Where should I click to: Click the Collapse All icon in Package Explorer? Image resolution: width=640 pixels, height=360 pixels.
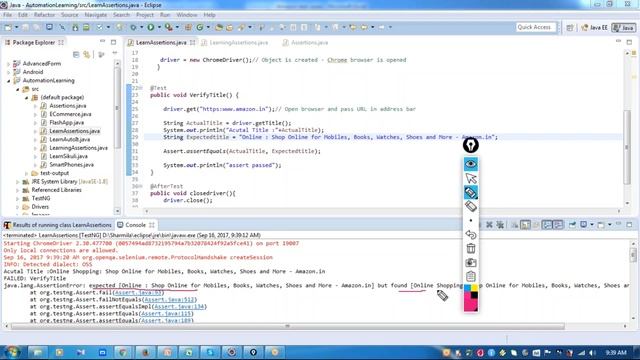[76, 54]
